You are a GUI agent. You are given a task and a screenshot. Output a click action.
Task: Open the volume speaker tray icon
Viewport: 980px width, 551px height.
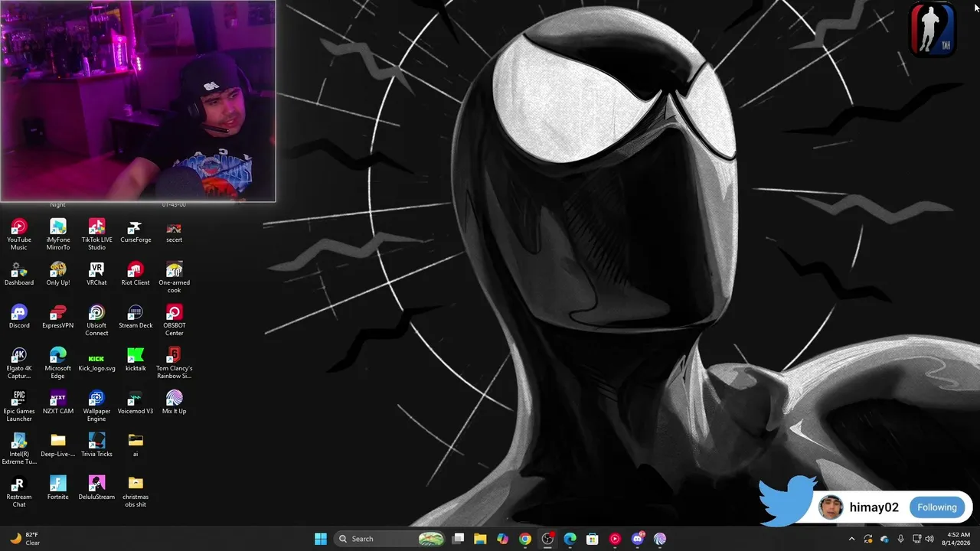929,539
